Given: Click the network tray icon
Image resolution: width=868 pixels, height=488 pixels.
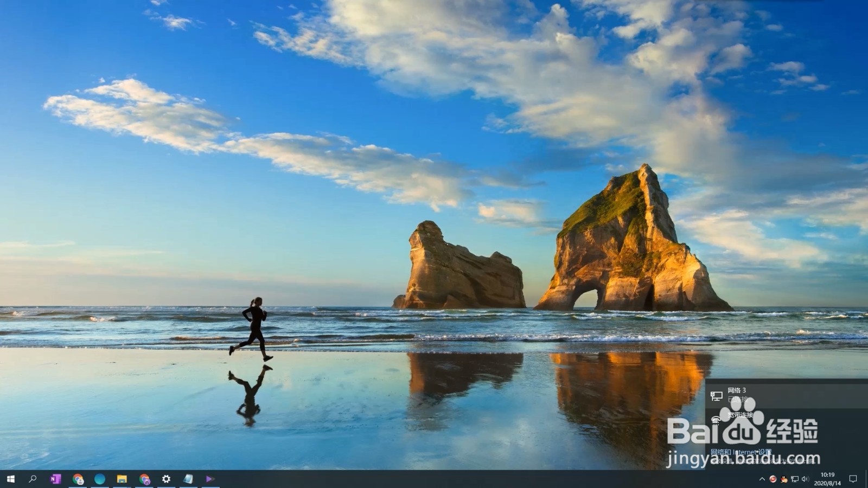Looking at the screenshot, I should tap(795, 479).
